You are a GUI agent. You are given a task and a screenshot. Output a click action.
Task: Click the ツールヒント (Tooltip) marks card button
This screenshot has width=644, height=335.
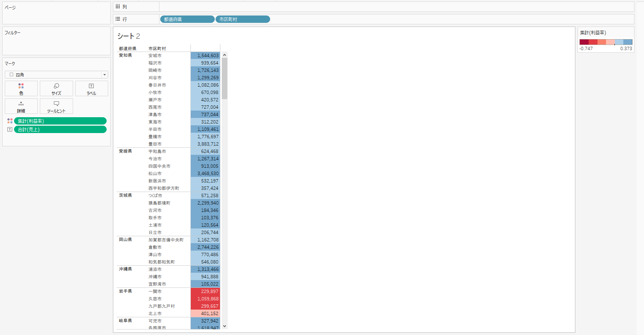coord(56,107)
